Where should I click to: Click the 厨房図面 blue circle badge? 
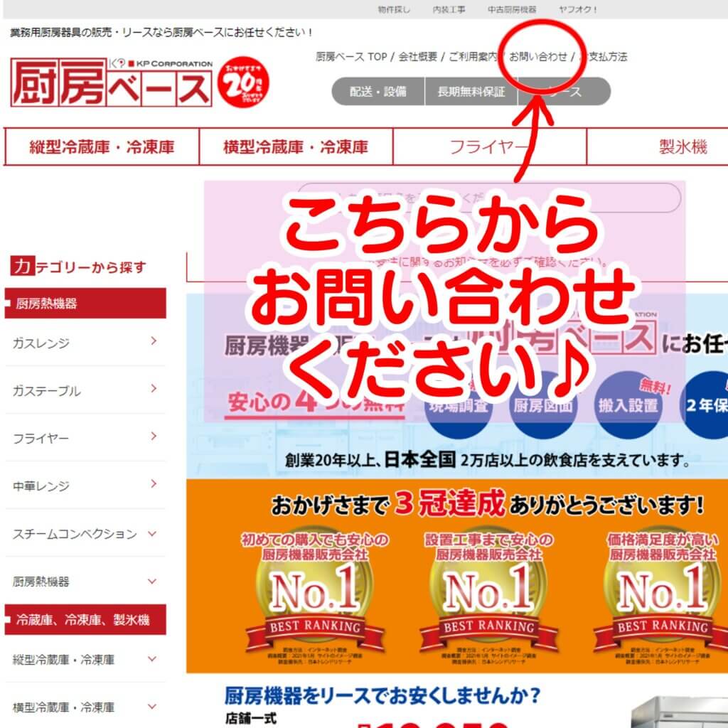(x=542, y=405)
